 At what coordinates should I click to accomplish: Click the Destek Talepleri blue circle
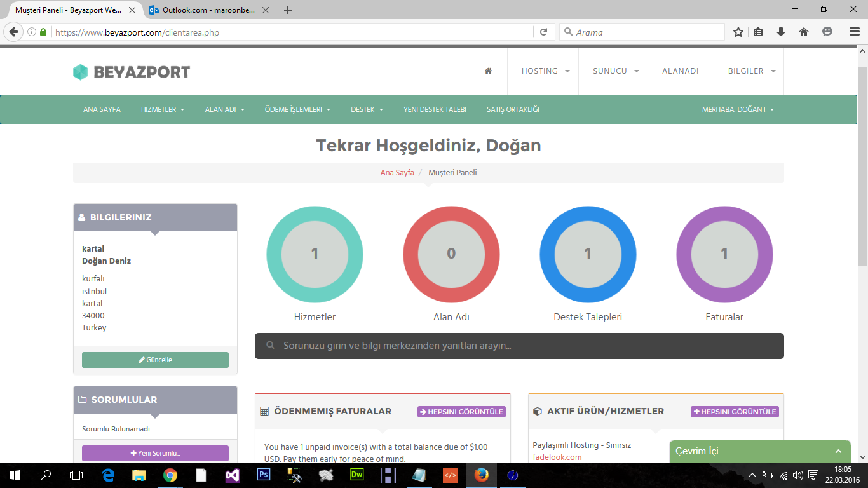588,254
